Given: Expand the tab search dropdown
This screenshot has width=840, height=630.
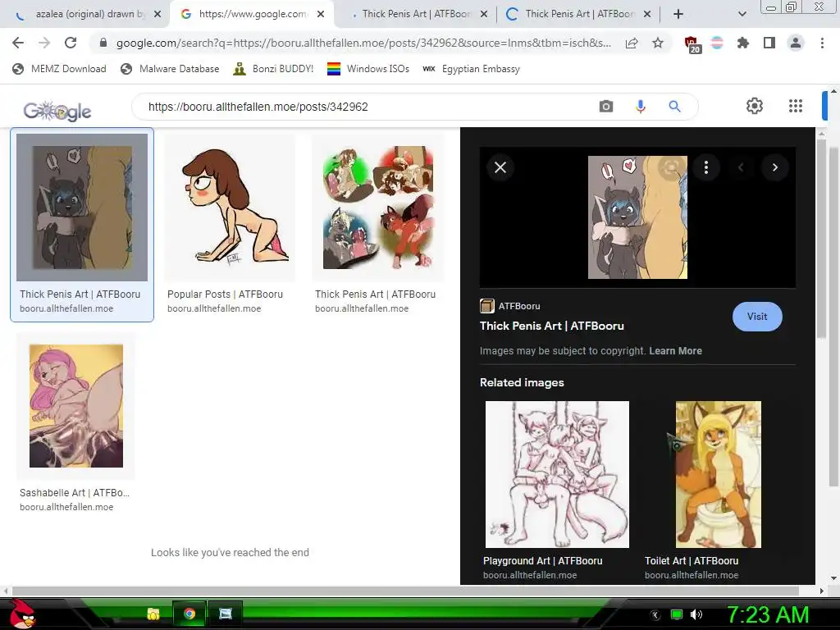Looking at the screenshot, I should 742,15.
